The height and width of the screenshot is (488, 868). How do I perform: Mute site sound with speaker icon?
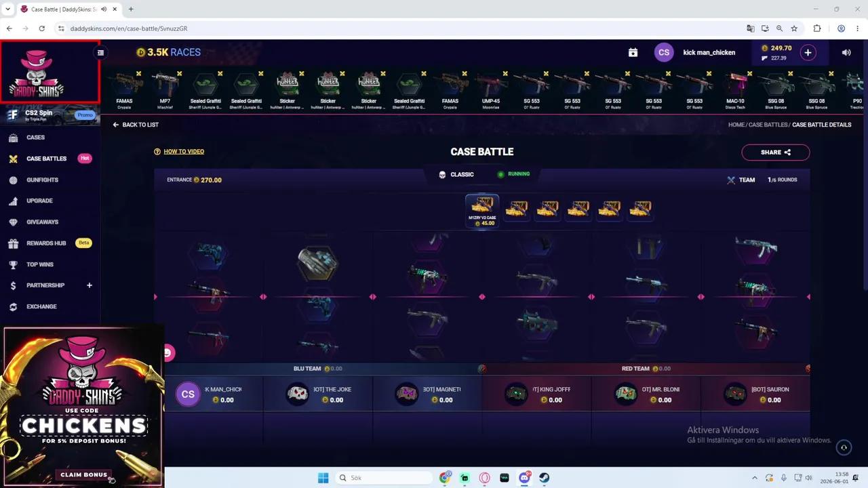(x=846, y=52)
